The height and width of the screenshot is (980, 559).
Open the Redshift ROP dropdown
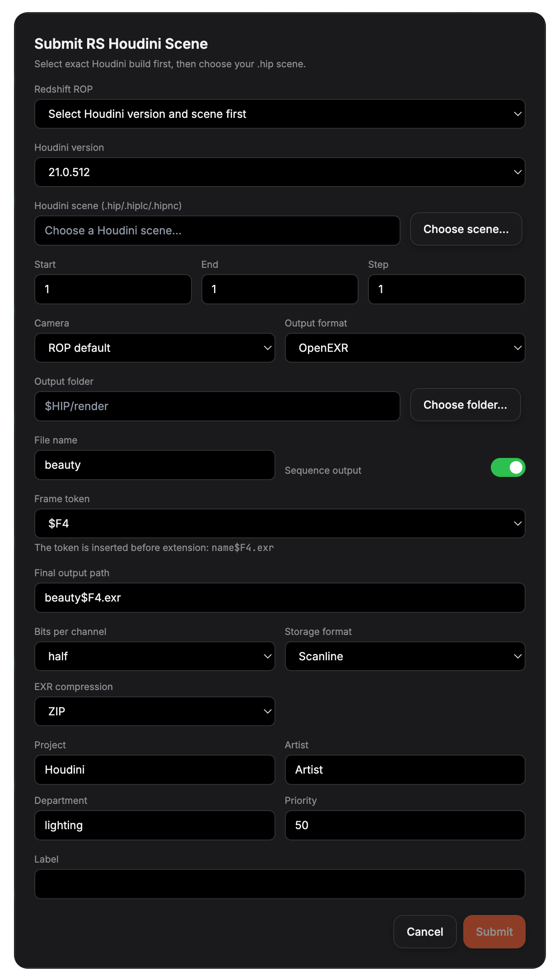pos(279,114)
